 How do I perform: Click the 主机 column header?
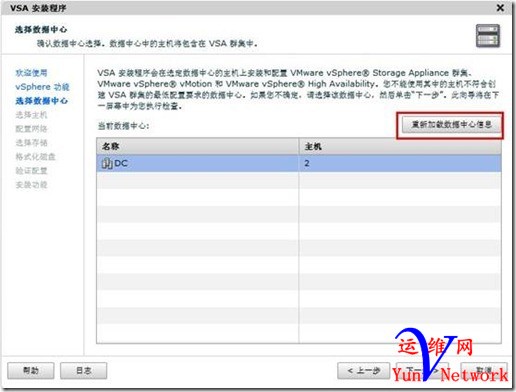tap(400, 146)
